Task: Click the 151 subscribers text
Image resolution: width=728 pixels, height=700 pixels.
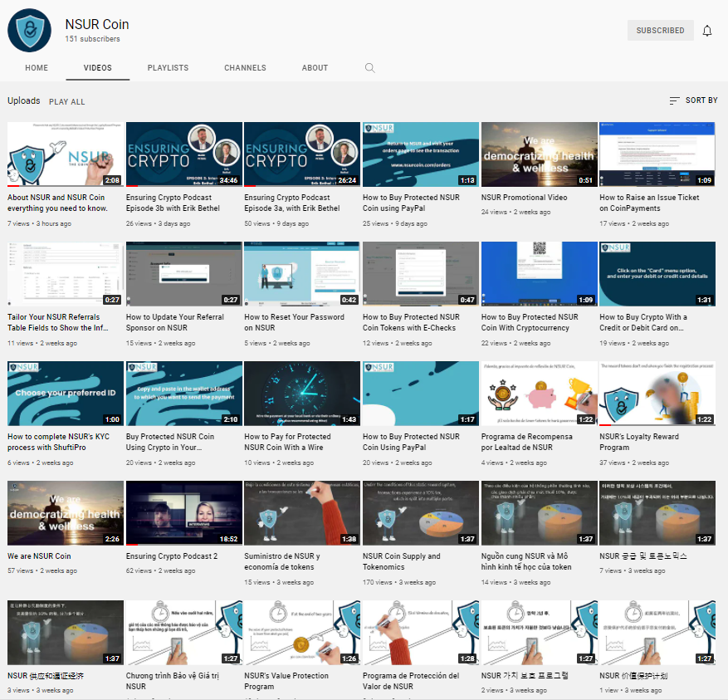Action: 92,39
